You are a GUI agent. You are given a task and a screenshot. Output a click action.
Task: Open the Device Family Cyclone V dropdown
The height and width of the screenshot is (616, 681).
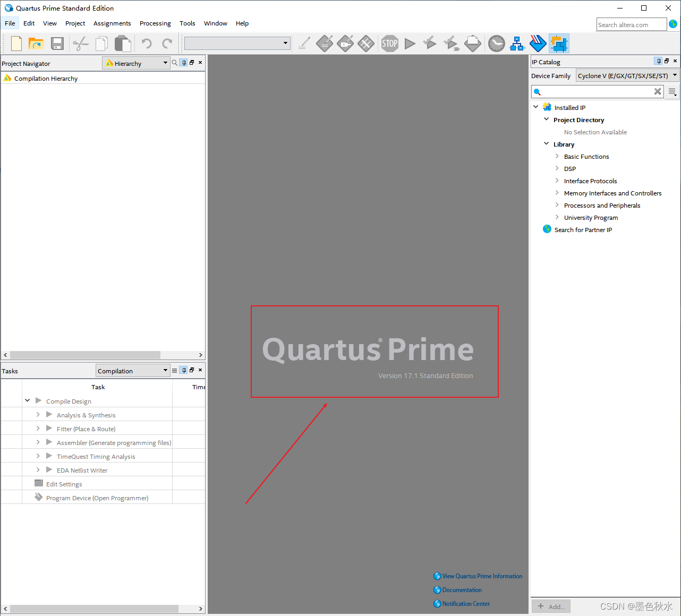[x=628, y=75]
